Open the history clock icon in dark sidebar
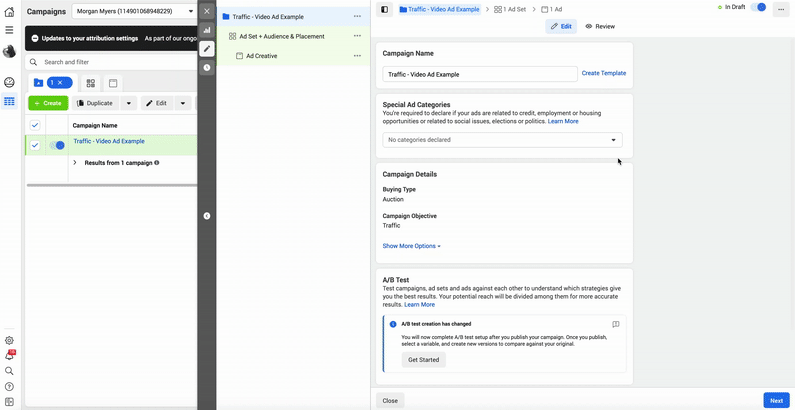795x410 pixels. click(207, 67)
